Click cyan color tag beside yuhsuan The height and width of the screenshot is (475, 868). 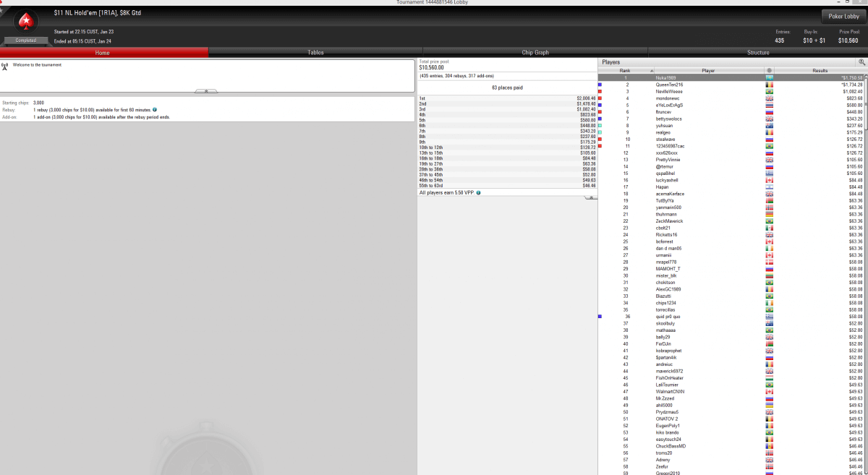click(x=600, y=126)
